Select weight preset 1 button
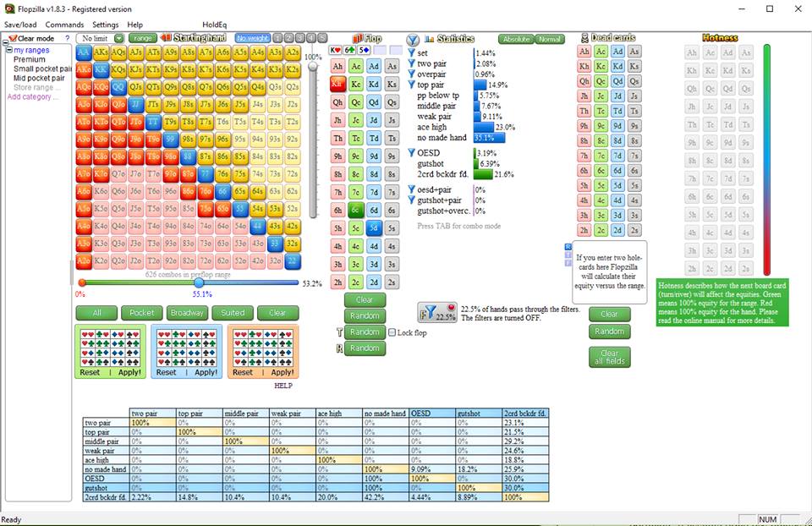 pyautogui.click(x=278, y=38)
